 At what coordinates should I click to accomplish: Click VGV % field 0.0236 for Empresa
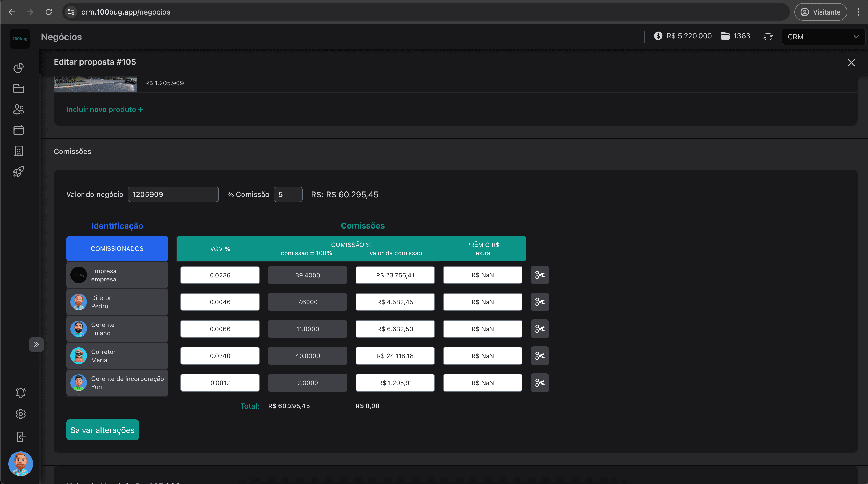[x=220, y=275]
